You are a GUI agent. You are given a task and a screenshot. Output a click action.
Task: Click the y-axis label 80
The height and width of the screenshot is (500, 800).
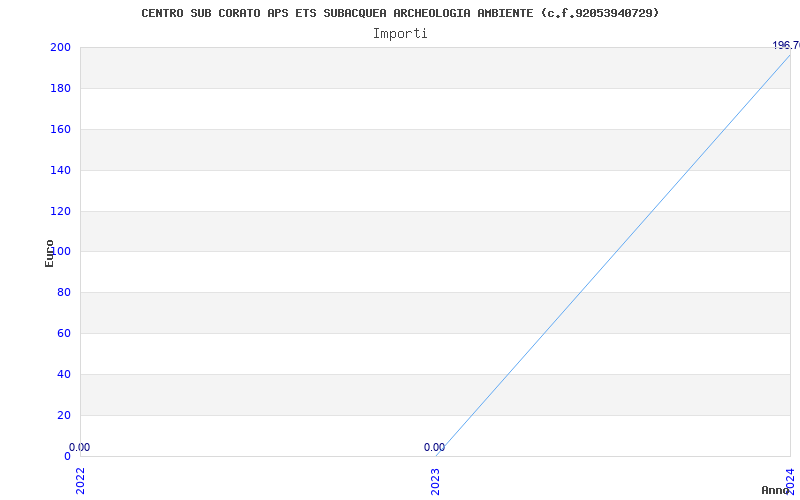pos(64,292)
